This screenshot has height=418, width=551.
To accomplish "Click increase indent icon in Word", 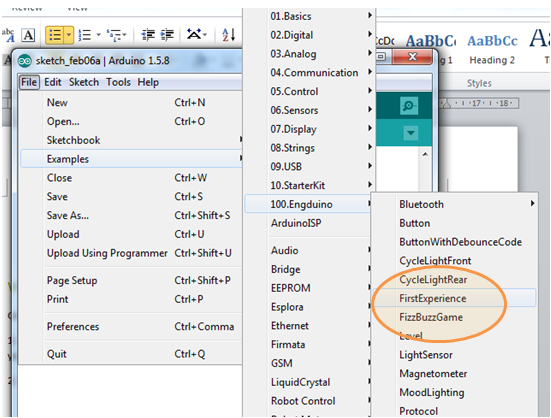I will [167, 34].
